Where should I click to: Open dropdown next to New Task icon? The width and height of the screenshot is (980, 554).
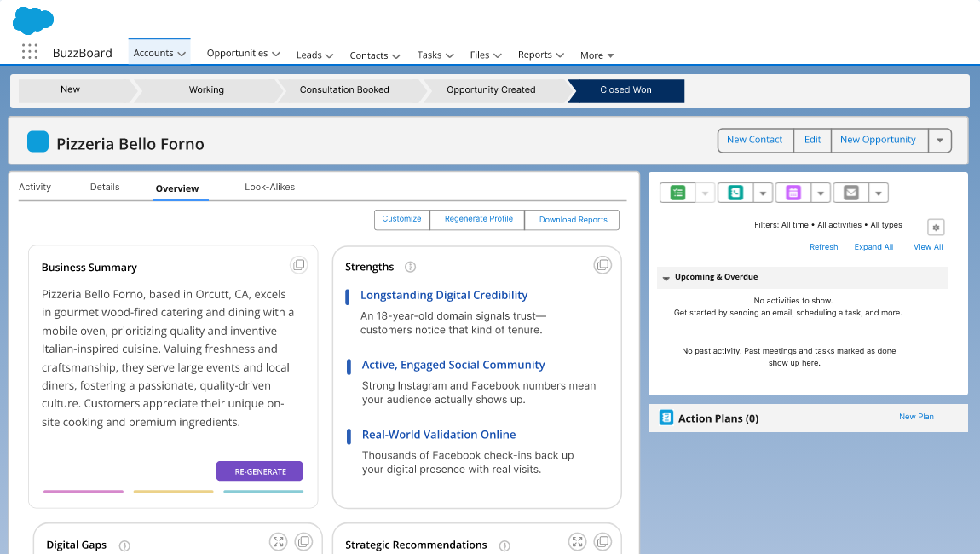[705, 193]
